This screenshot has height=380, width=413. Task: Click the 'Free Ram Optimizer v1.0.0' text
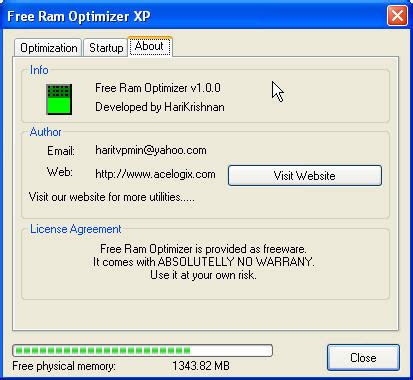pyautogui.click(x=158, y=88)
